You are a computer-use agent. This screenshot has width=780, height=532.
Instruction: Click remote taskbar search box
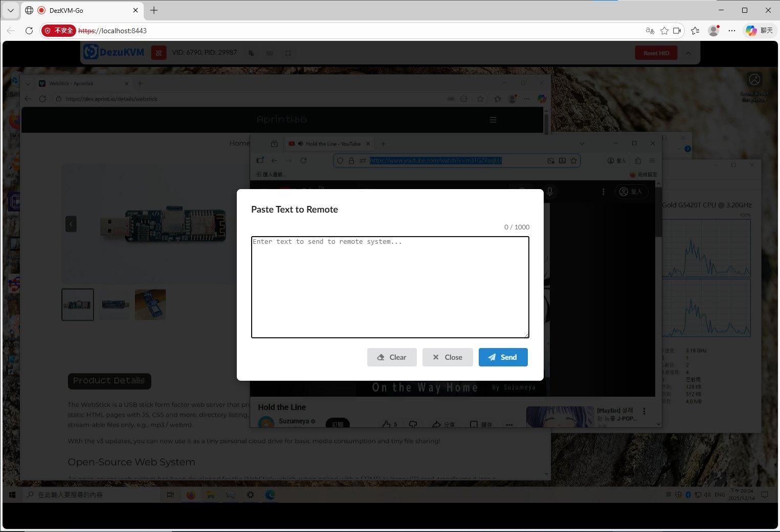click(92, 495)
